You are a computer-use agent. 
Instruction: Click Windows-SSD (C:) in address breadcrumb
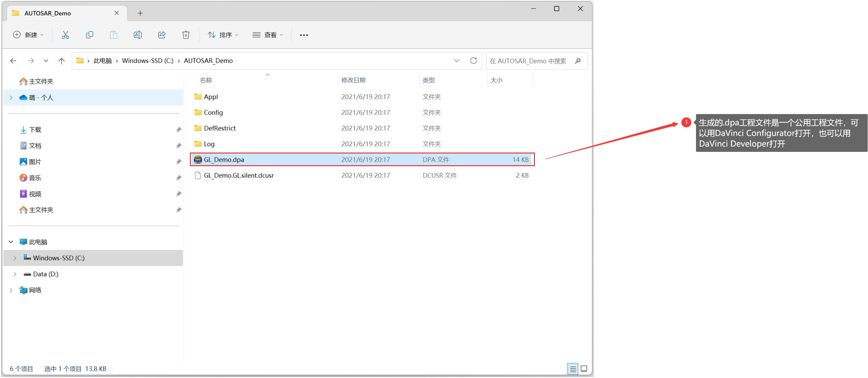coord(147,61)
